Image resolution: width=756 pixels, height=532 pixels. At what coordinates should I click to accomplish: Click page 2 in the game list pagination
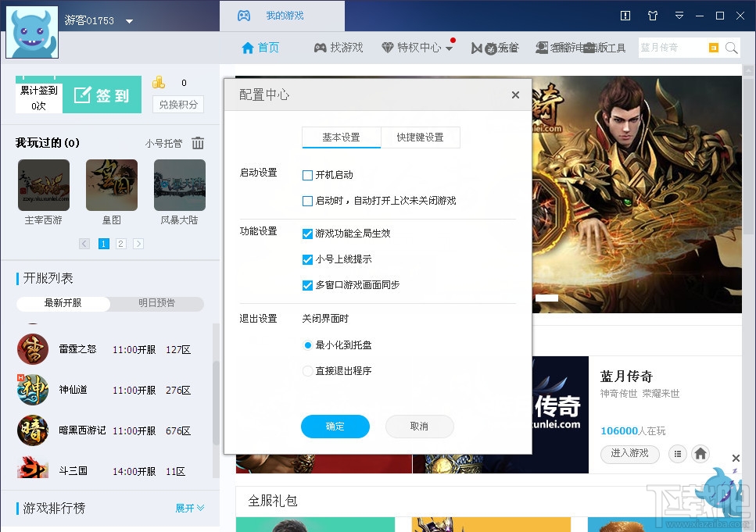pyautogui.click(x=121, y=243)
